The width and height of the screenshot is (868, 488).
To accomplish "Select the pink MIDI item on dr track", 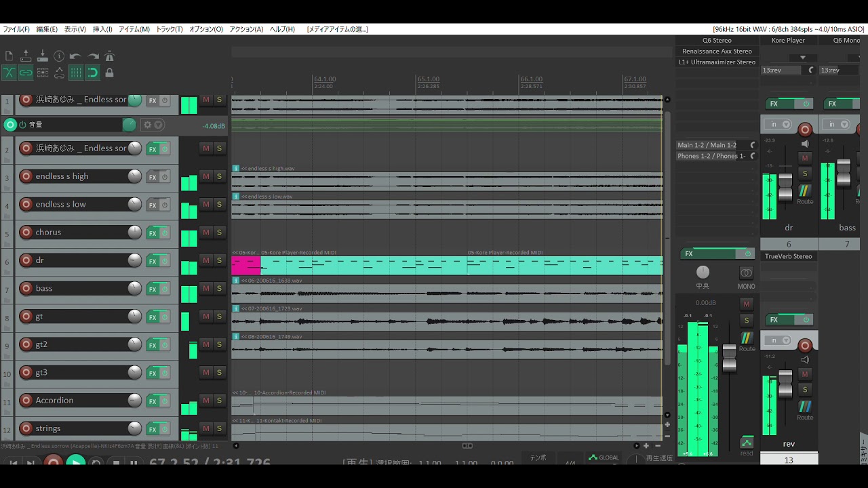I will (x=245, y=266).
